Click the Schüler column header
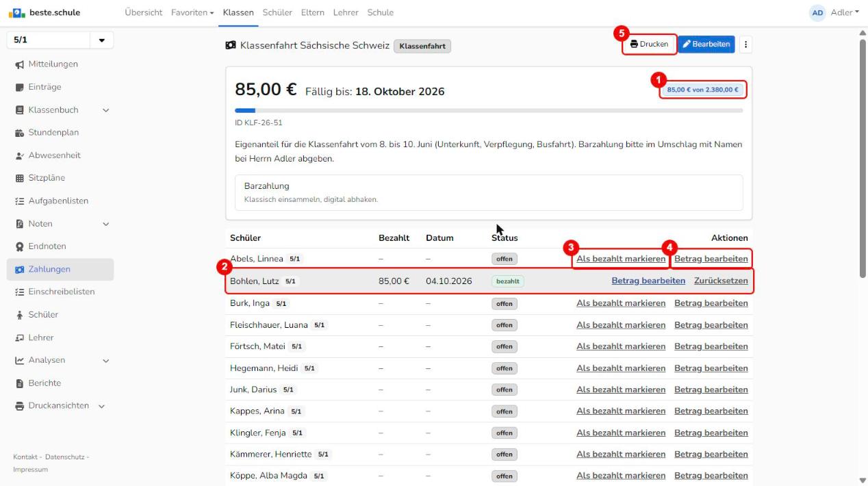Screen dimensions: 868x486 coord(245,238)
